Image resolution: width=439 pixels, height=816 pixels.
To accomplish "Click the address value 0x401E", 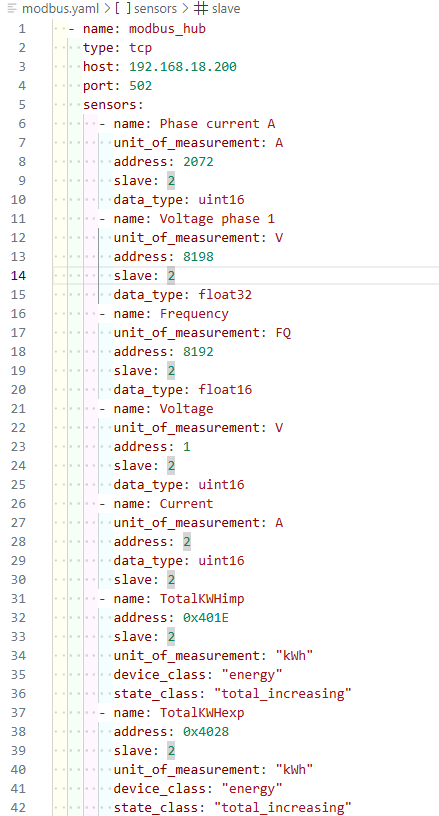I will (206, 617).
